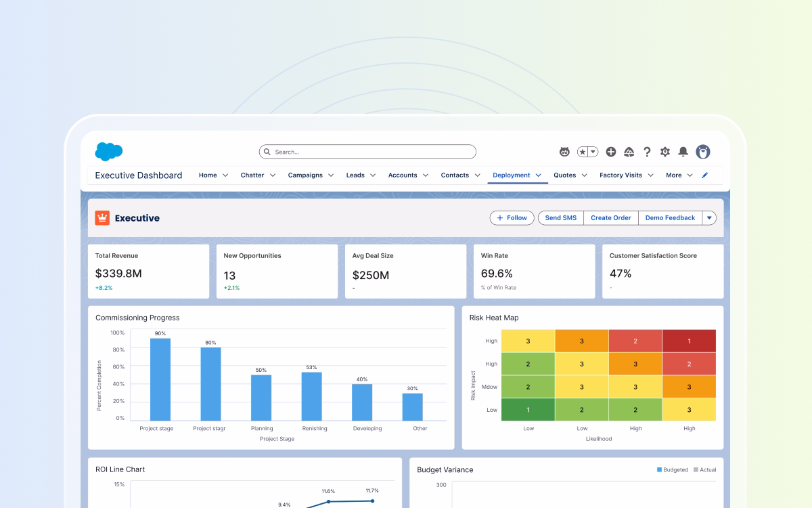Click the 11.6% ROI data point
Image resolution: width=812 pixels, height=508 pixels.
(329, 502)
